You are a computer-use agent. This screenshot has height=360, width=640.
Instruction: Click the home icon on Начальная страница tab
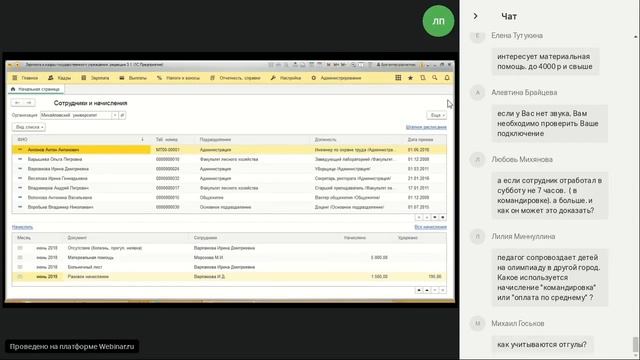(x=13, y=89)
